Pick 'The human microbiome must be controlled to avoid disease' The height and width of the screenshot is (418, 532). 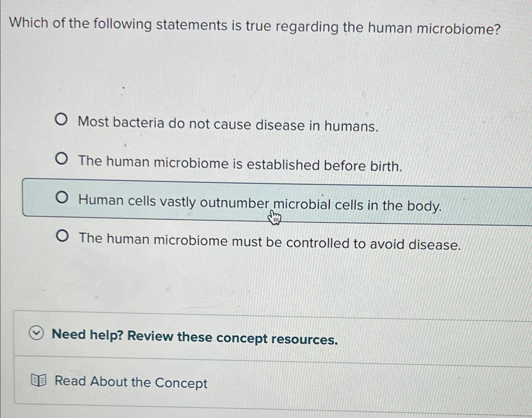click(63, 237)
